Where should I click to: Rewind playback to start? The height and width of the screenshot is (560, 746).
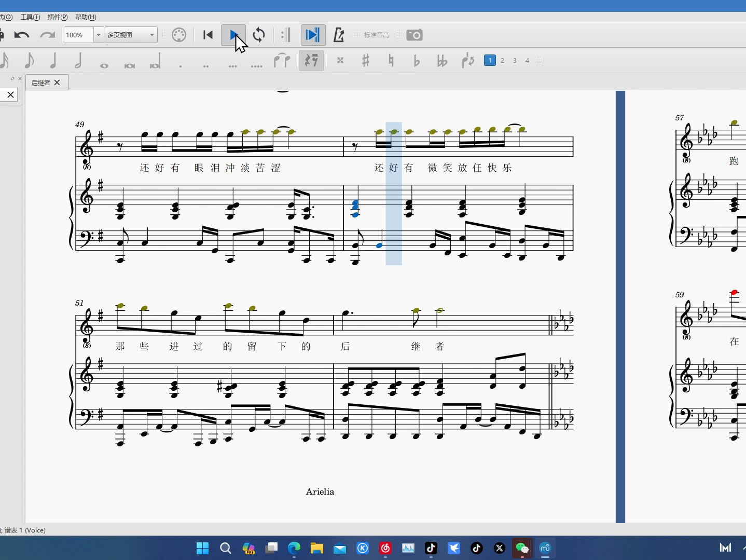point(208,35)
